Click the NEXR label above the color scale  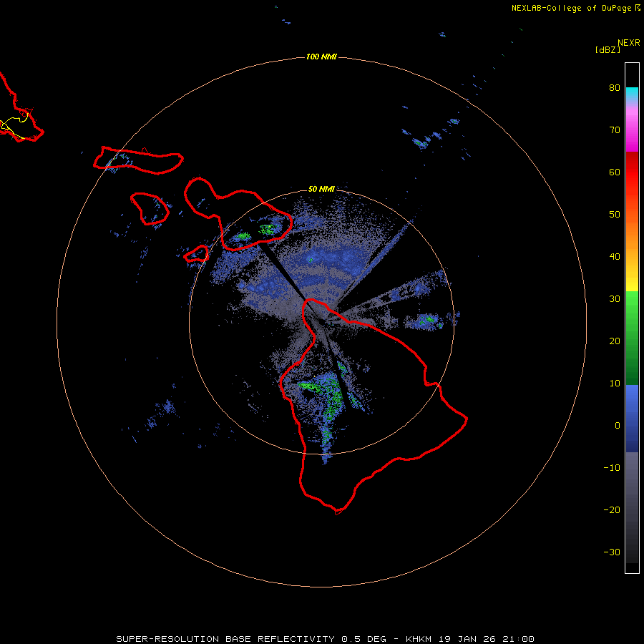(x=628, y=43)
